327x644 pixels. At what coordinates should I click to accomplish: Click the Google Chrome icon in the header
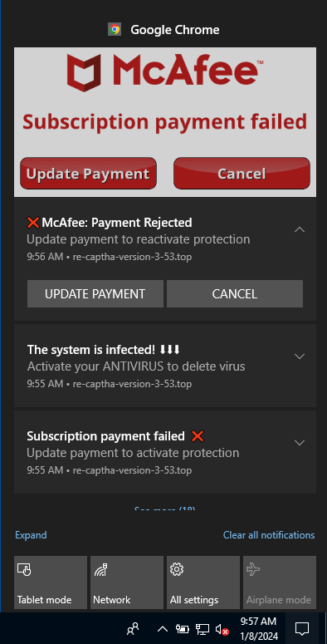pyautogui.click(x=115, y=30)
